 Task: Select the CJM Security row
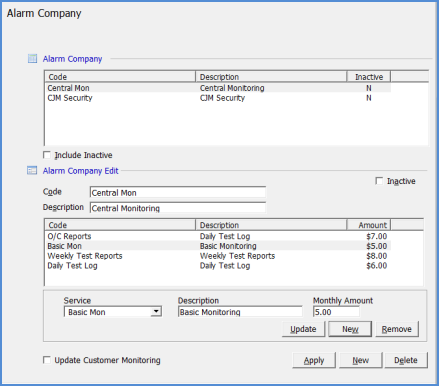(x=218, y=98)
